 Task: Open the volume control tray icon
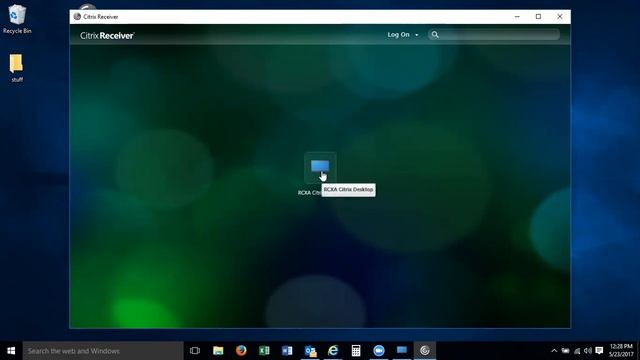click(x=588, y=351)
